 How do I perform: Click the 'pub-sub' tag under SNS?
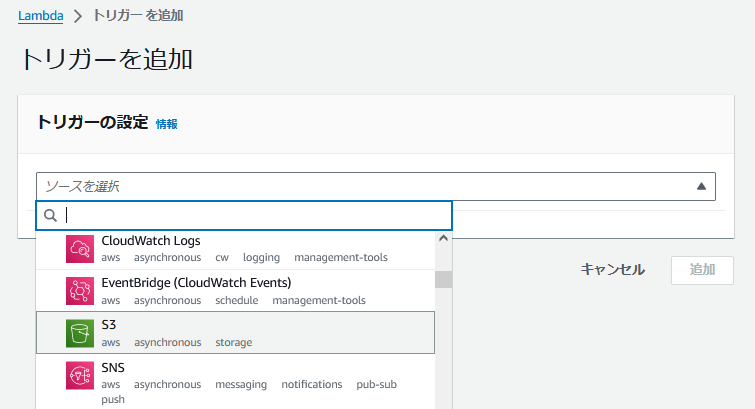coord(377,384)
